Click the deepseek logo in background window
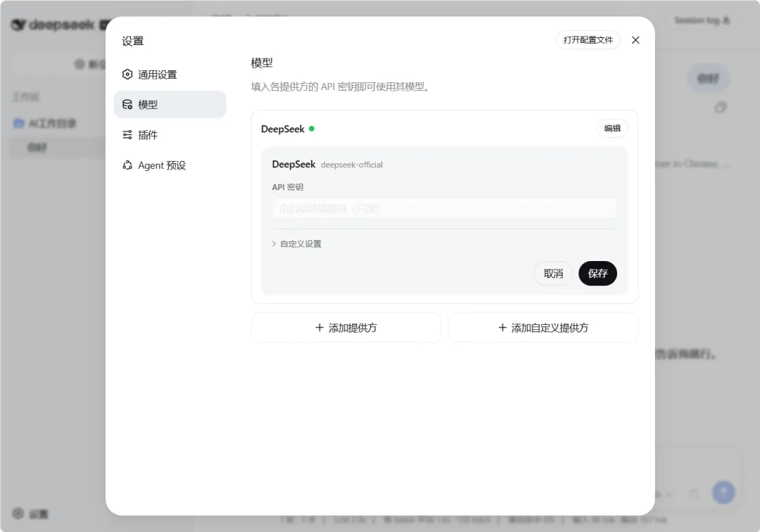The width and height of the screenshot is (760, 532). 53,25
